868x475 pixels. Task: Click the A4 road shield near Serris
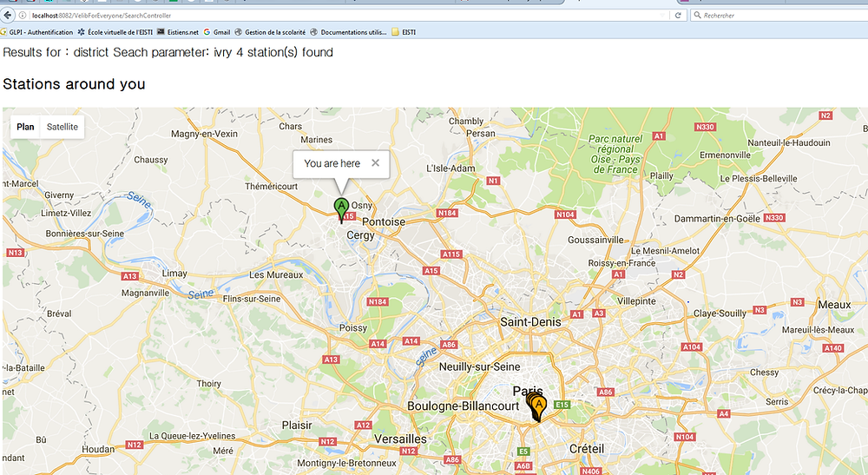724,413
